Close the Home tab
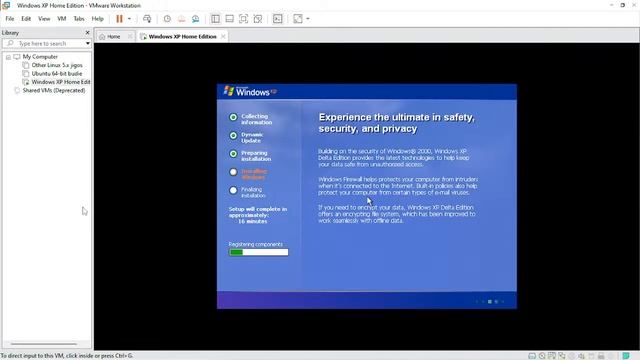640x360 pixels. coord(130,37)
